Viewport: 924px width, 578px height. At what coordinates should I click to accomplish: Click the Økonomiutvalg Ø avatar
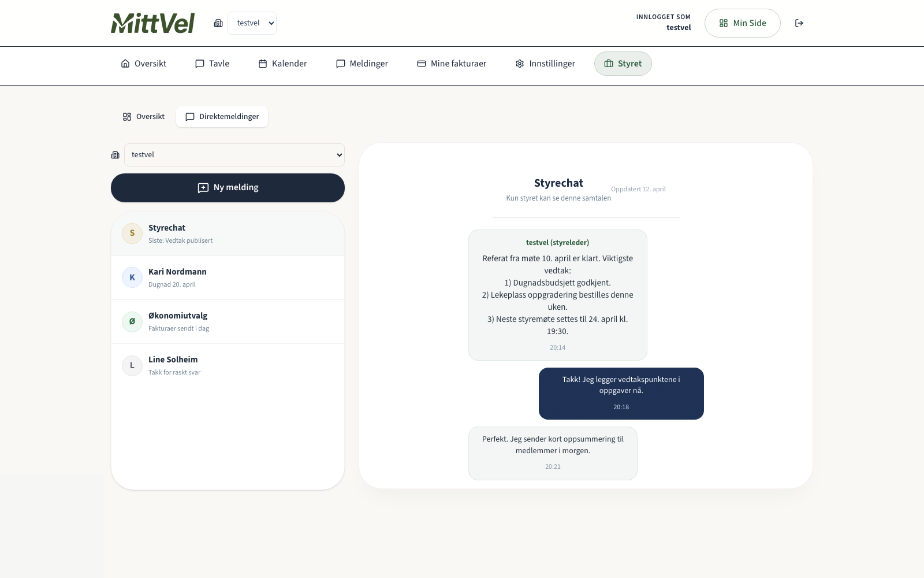(x=132, y=321)
